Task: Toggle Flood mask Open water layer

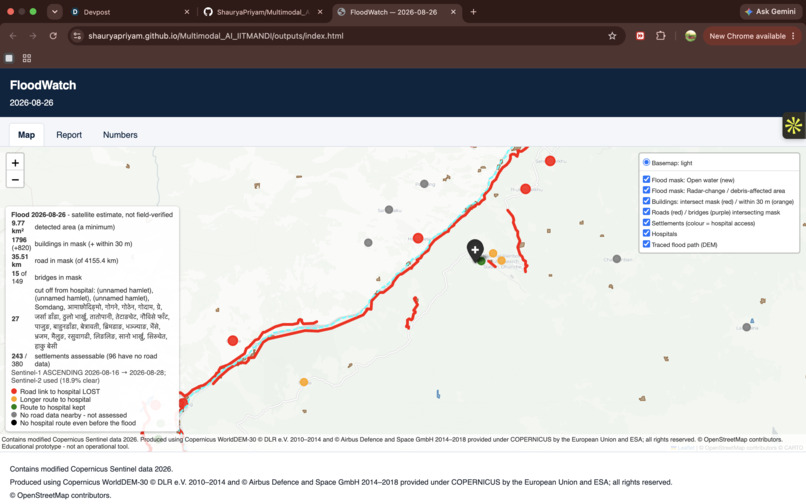Action: coord(646,179)
